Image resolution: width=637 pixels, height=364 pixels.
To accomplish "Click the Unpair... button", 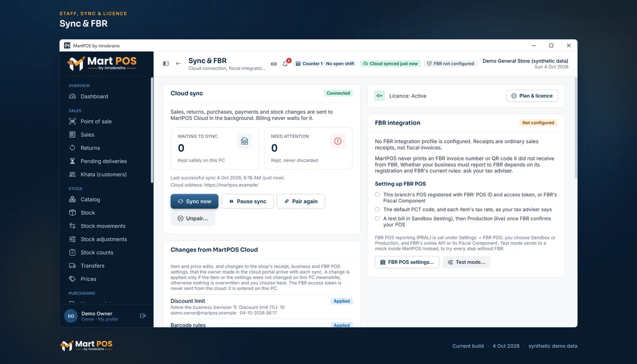I will pyautogui.click(x=193, y=219).
